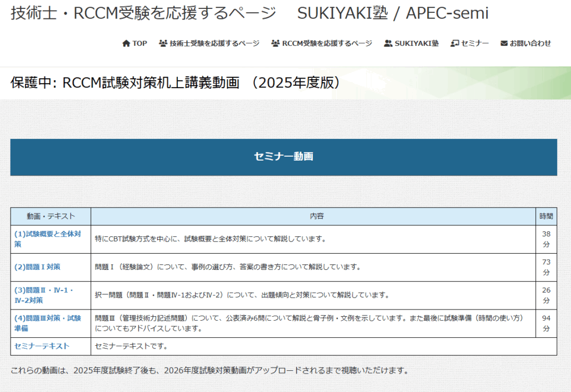Open the セミナーテキスト link
This screenshot has height=392, width=571.
pos(42,346)
